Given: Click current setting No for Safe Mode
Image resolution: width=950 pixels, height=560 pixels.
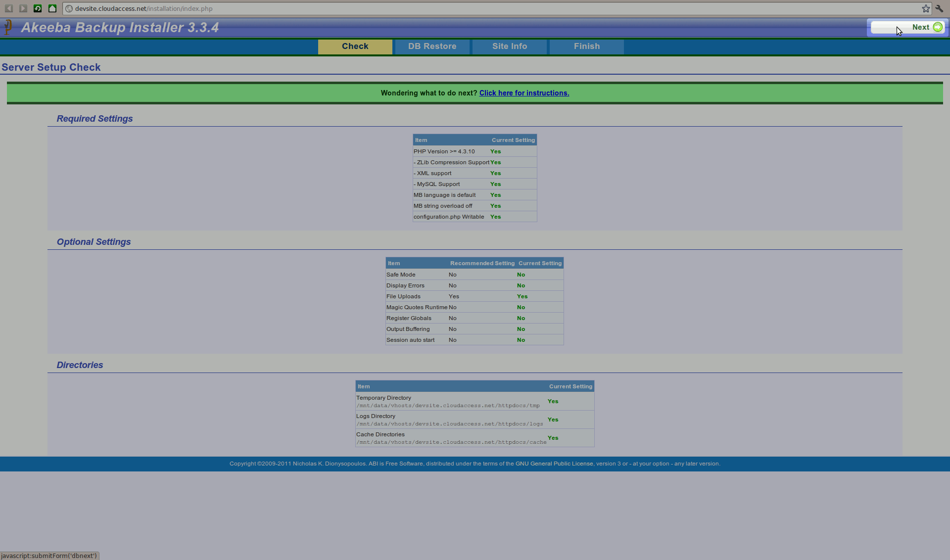Looking at the screenshot, I should tap(521, 275).
